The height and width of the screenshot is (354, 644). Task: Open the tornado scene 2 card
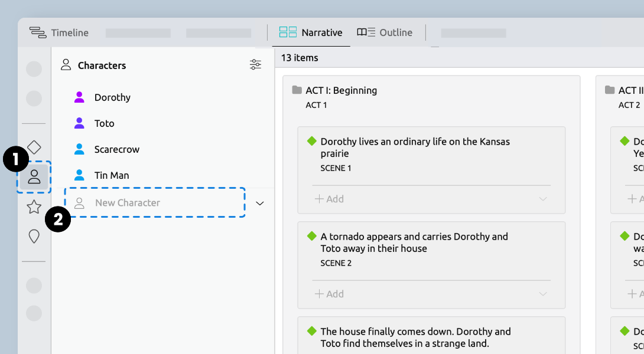(431, 265)
